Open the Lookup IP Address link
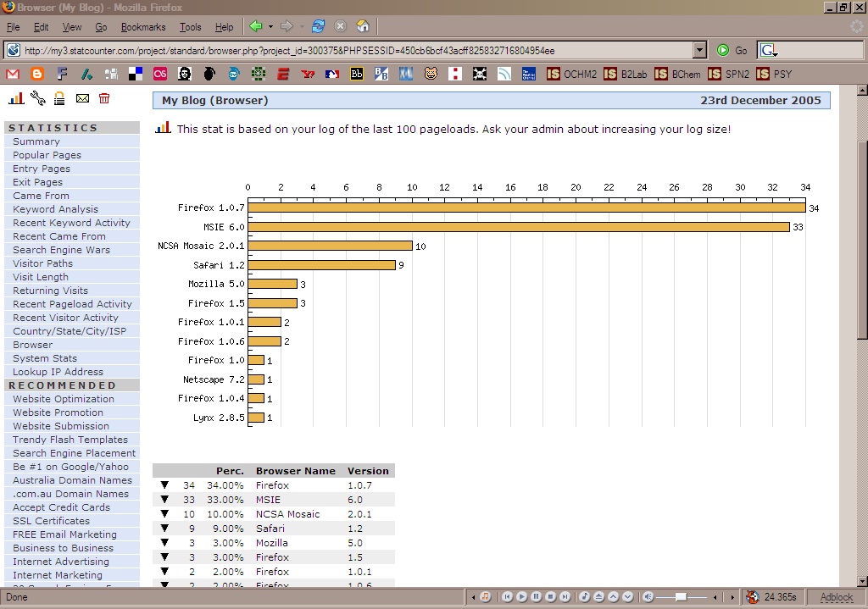868x609 pixels. tap(58, 372)
